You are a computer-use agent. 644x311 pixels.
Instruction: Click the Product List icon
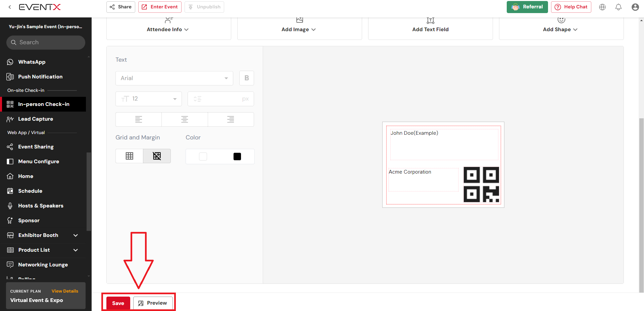(x=10, y=250)
